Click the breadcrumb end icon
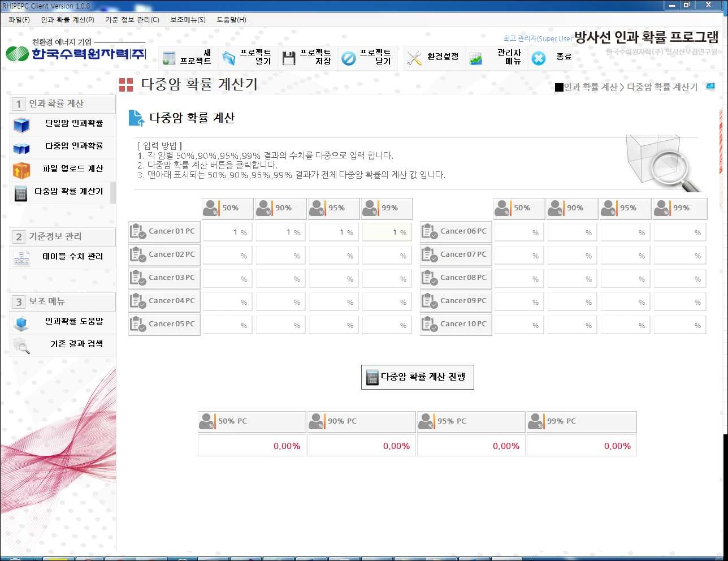Image resolution: width=728 pixels, height=561 pixels. (x=710, y=87)
